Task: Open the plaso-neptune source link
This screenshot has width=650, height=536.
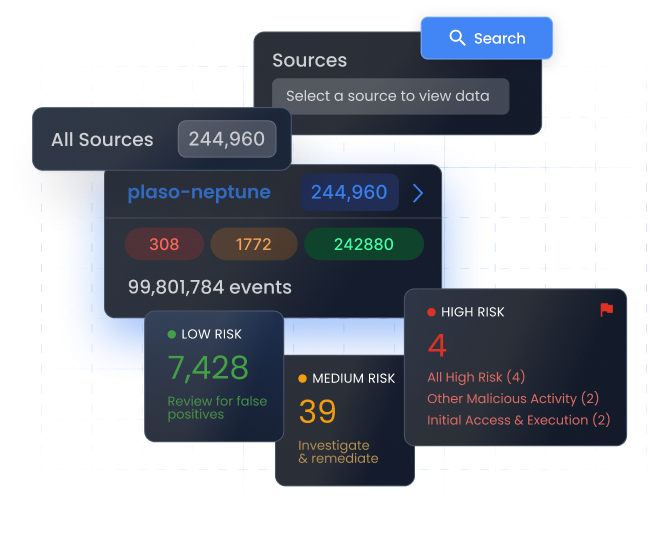Action: pyautogui.click(x=199, y=192)
